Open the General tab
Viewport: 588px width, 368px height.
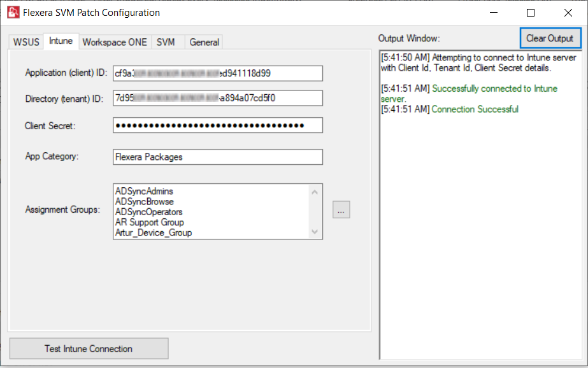pyautogui.click(x=204, y=42)
